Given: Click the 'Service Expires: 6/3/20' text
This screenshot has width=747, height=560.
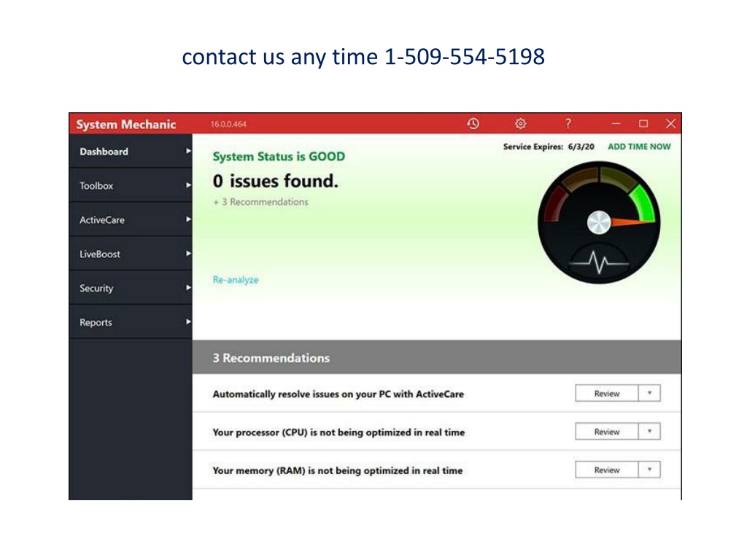Looking at the screenshot, I should pos(549,147).
